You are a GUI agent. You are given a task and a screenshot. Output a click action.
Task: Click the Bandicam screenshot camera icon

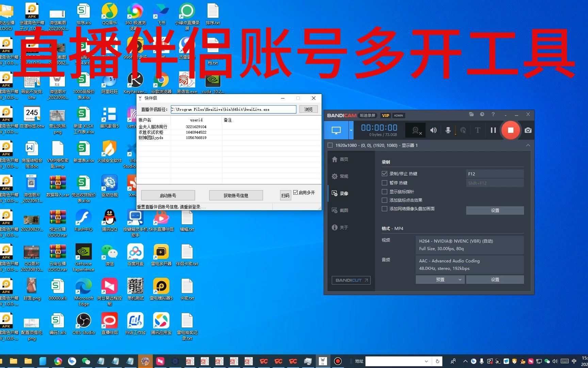(x=528, y=130)
